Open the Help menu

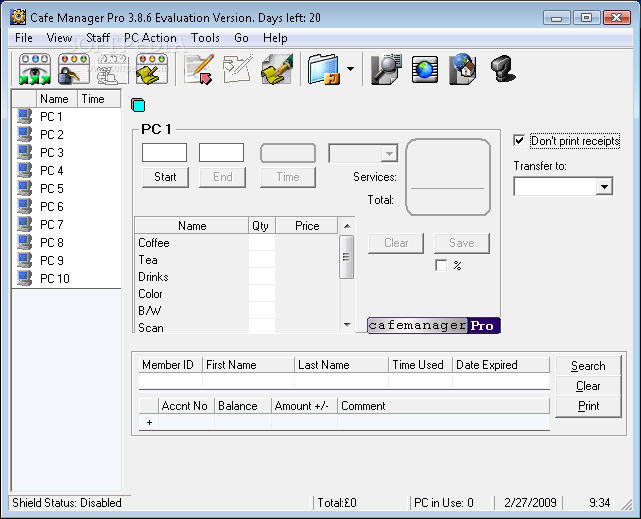(x=275, y=38)
